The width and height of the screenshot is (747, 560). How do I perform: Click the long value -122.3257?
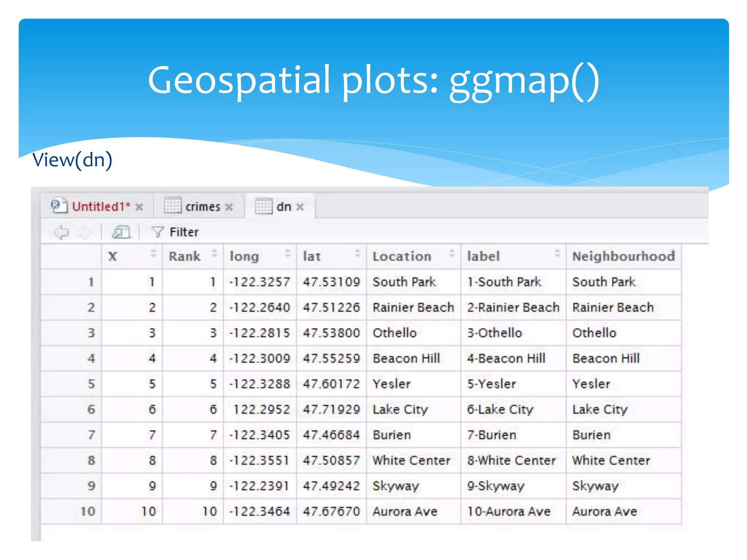coord(259,282)
